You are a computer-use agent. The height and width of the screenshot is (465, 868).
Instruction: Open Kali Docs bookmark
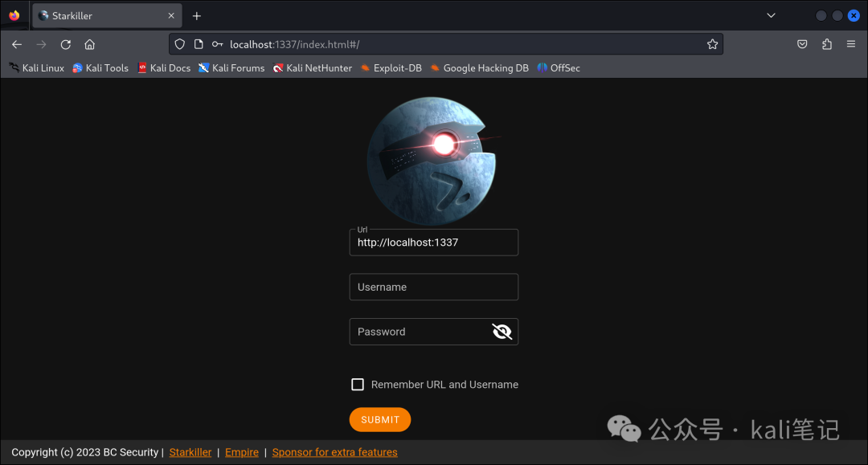click(164, 68)
